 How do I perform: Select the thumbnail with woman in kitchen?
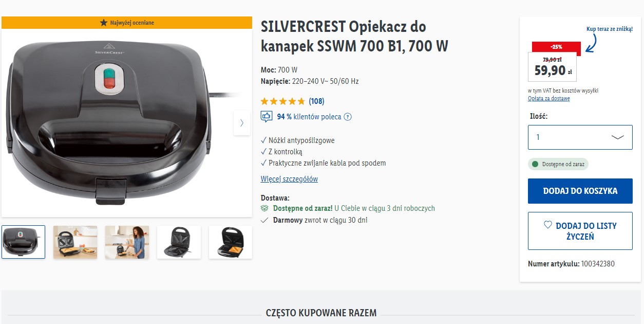coord(127,242)
